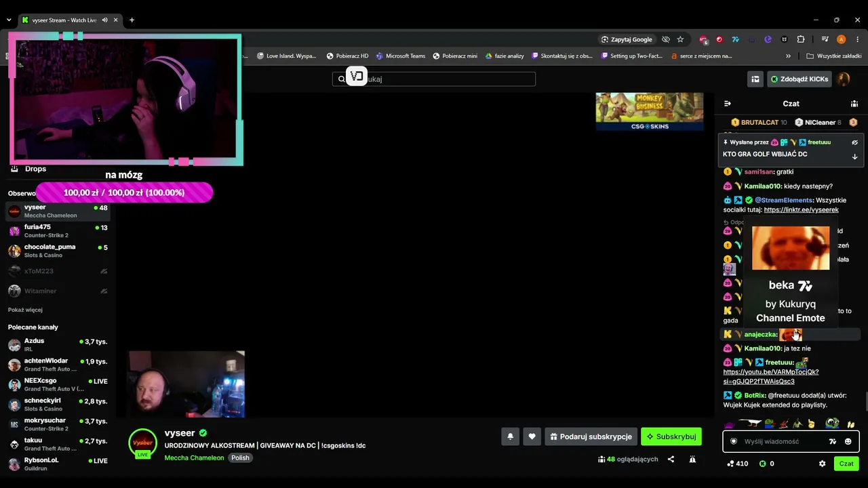Open the linktr.ee/vyseerek link in chat
Screen dimensions: 868x488
point(801,210)
